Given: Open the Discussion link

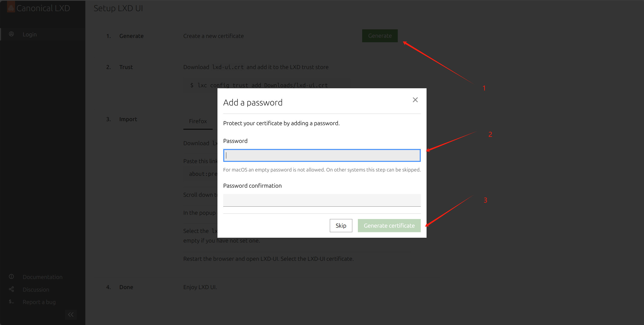Looking at the screenshot, I should click(x=36, y=290).
